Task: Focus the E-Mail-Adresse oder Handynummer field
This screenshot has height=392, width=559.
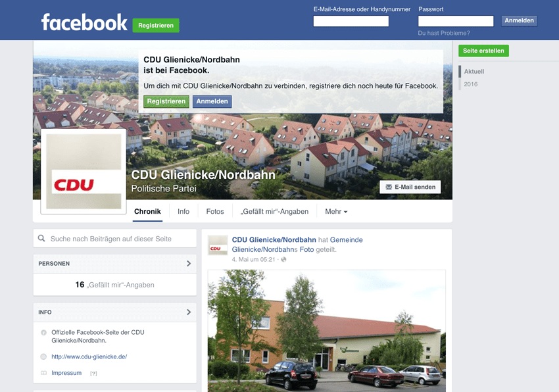Action: coord(351,21)
